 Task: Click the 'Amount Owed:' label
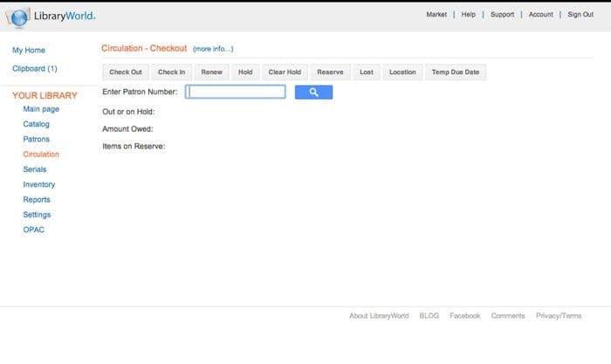tap(127, 129)
